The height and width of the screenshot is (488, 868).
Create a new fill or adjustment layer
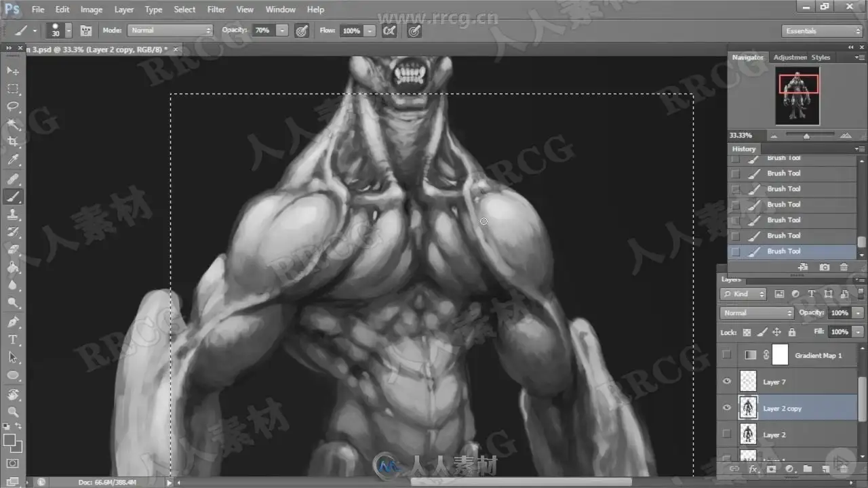[789, 468]
